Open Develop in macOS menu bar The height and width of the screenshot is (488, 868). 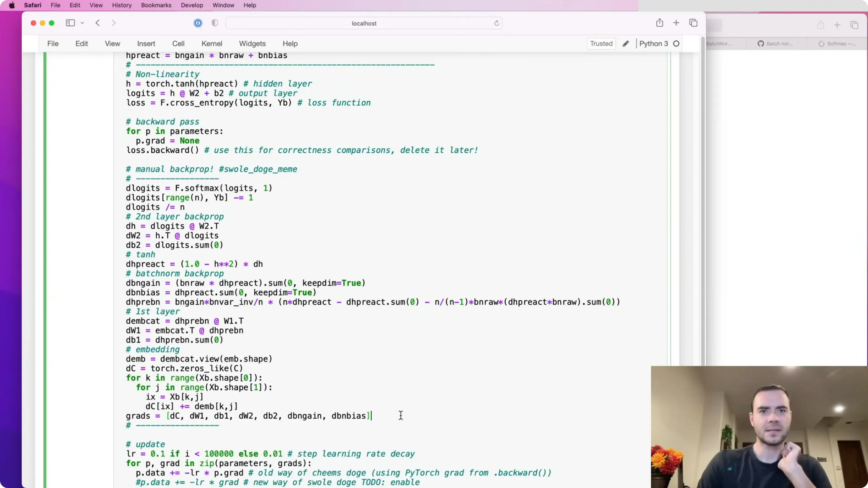[x=192, y=5]
